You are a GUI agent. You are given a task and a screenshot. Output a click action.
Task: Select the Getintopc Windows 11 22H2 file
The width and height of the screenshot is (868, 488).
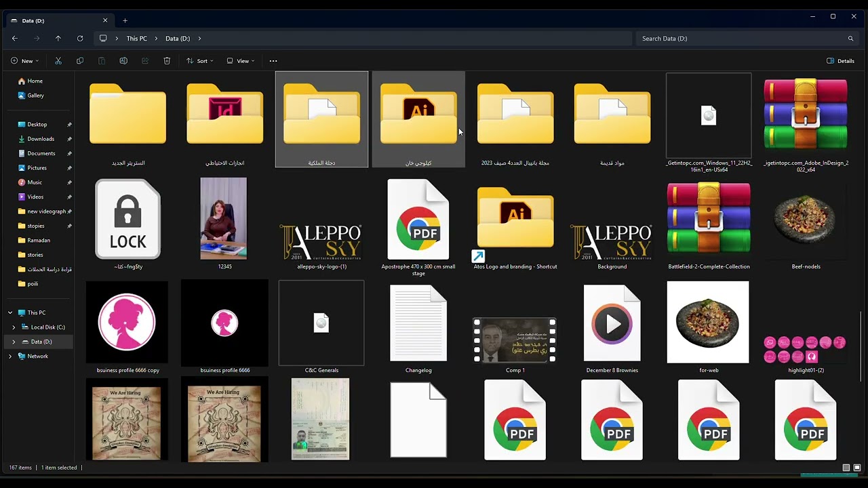pyautogui.click(x=709, y=116)
